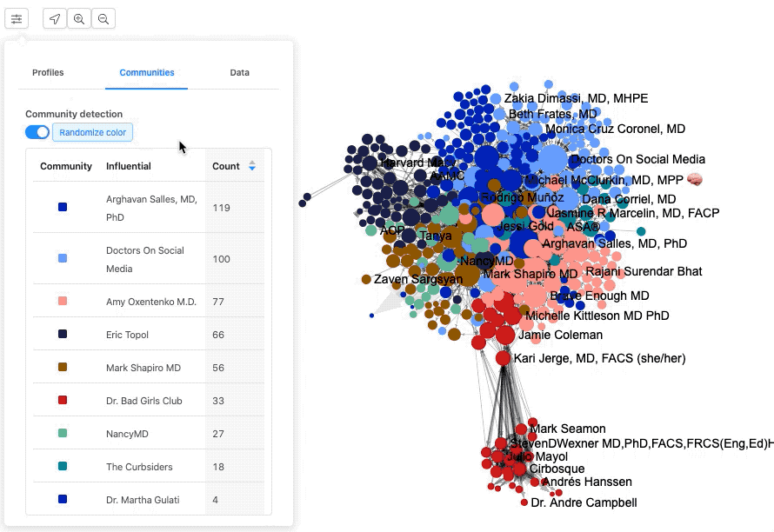The image size is (774, 532).
Task: Select NancyMD in the communities table
Action: point(127,434)
